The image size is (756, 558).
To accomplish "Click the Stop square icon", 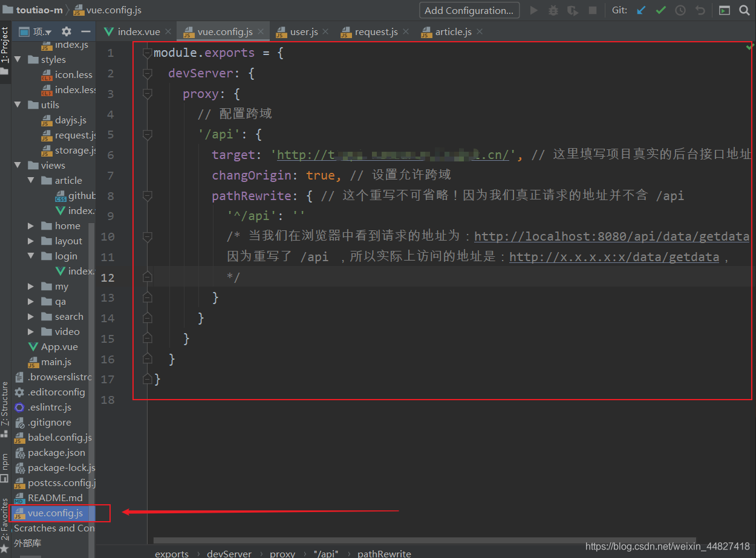I will [593, 10].
